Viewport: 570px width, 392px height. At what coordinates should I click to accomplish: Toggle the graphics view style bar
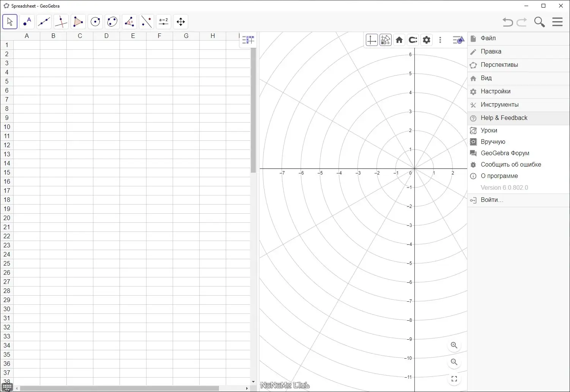pos(458,40)
